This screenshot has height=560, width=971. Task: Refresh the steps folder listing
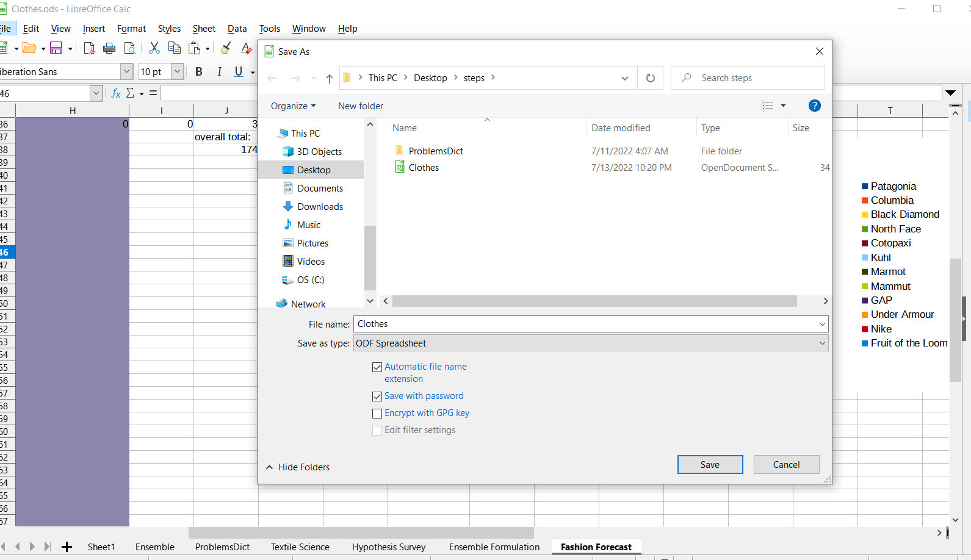click(651, 78)
